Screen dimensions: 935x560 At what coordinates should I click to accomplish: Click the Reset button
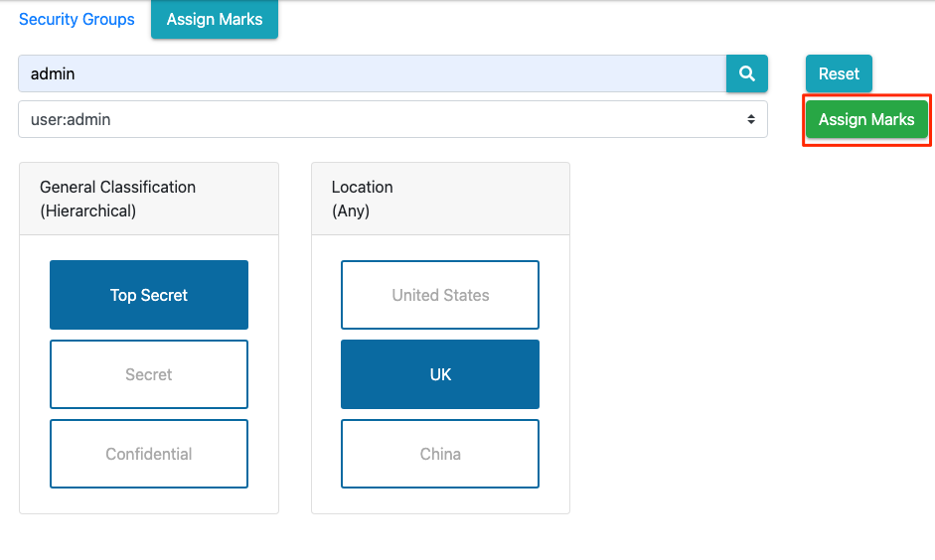coord(839,73)
